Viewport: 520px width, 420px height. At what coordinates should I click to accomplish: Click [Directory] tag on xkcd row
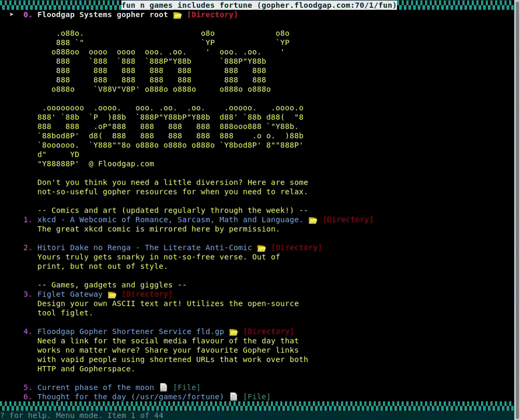(348, 220)
